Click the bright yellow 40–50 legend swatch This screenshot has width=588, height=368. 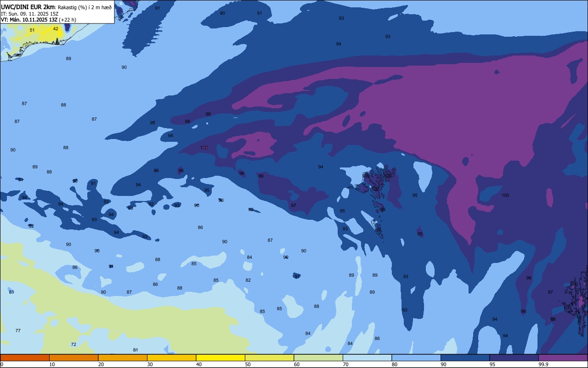(220, 357)
